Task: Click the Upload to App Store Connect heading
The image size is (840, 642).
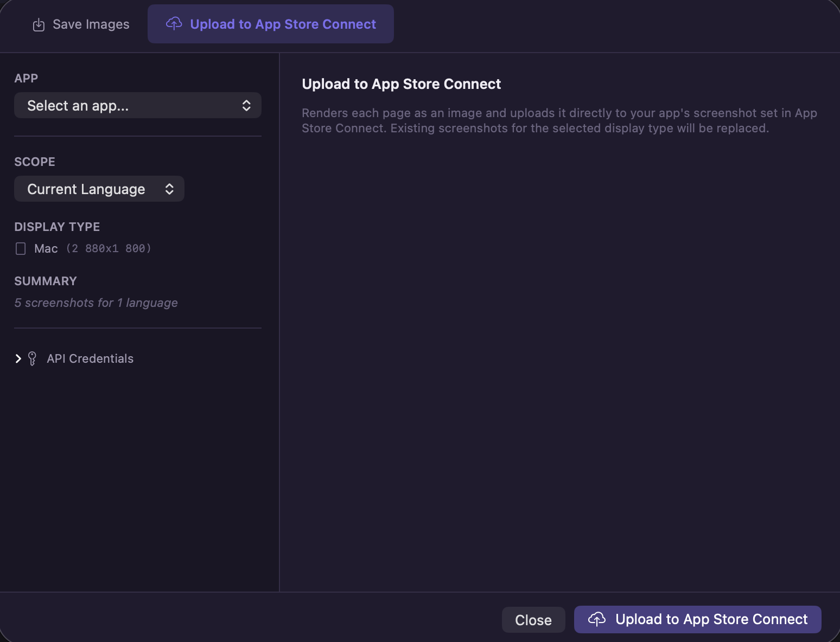Action: (402, 84)
